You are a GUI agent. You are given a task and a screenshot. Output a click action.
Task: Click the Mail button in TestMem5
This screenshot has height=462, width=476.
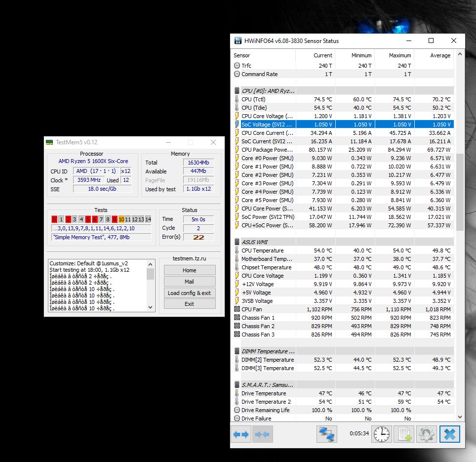(190, 282)
